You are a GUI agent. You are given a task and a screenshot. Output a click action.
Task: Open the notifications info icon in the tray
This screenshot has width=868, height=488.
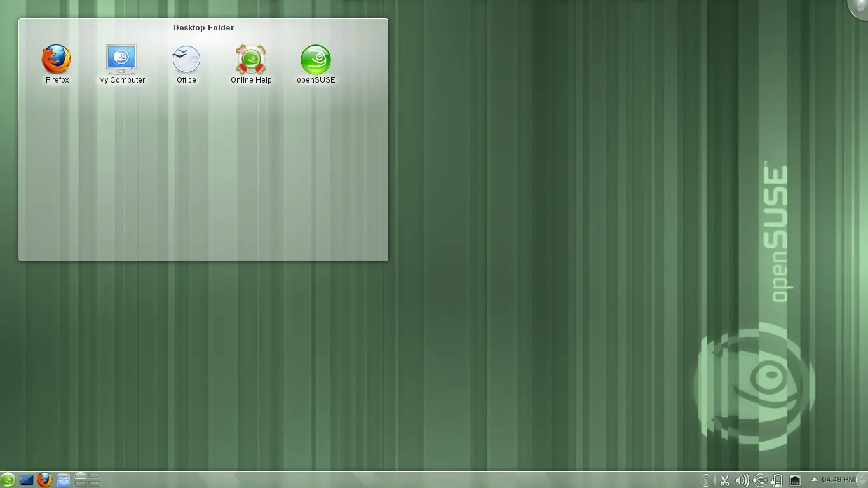tap(705, 480)
